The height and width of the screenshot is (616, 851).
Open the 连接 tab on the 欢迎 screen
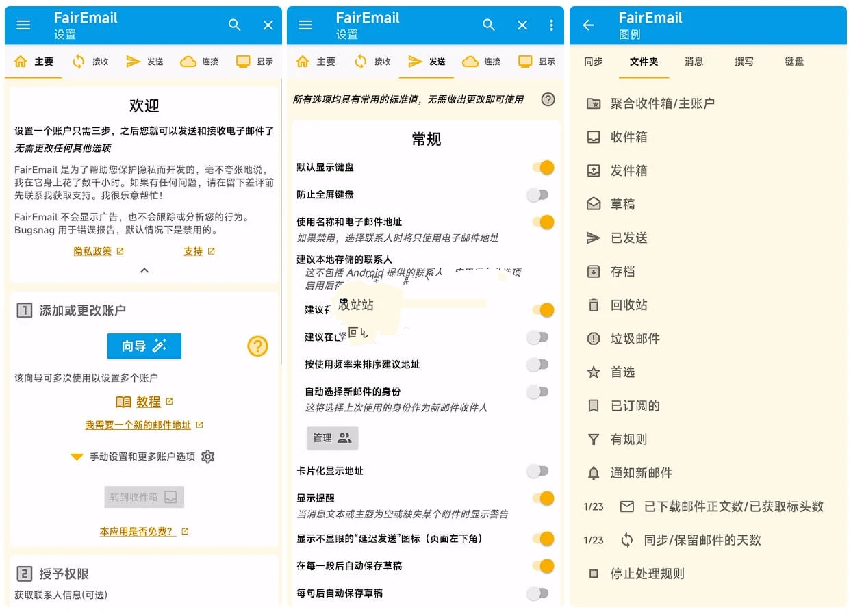pos(199,62)
